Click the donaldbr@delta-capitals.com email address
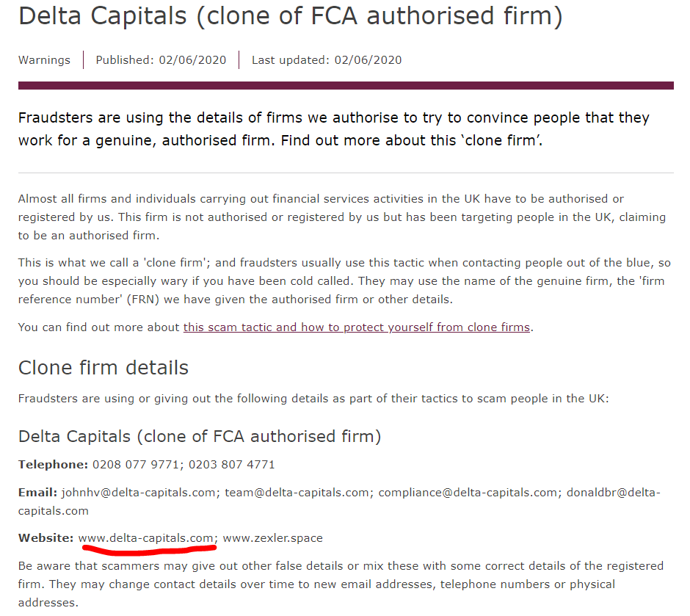Screen dimensions: 690x616 click(x=614, y=493)
